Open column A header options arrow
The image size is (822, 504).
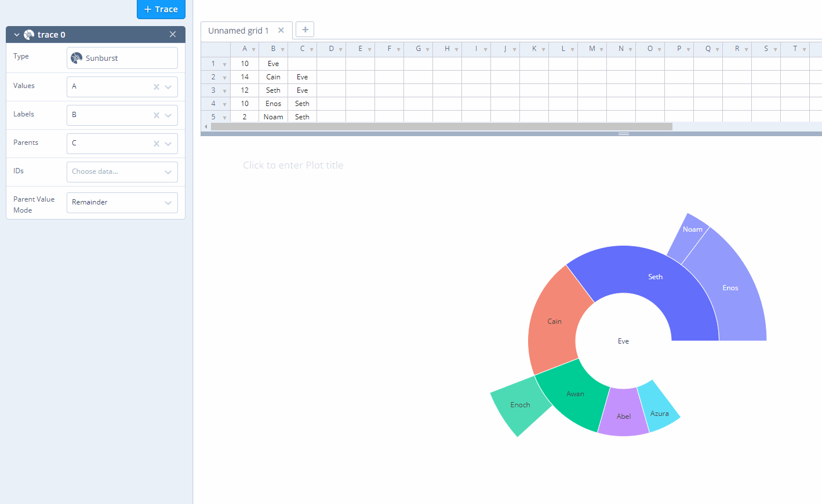pyautogui.click(x=253, y=50)
